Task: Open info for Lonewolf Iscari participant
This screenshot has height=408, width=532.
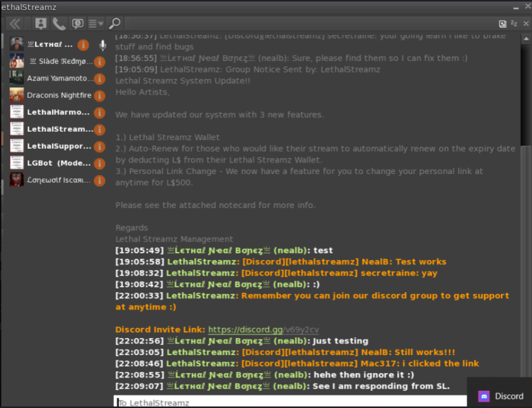Action: [100, 180]
